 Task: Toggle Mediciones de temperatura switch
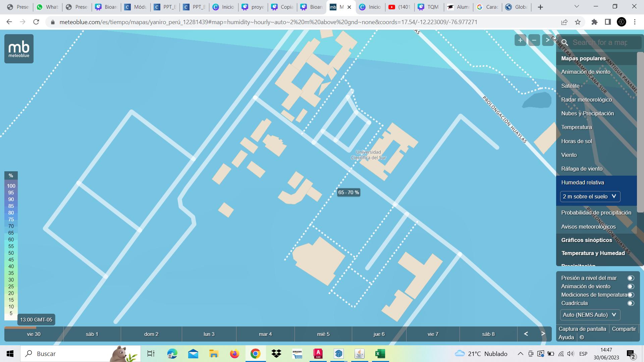(x=631, y=295)
